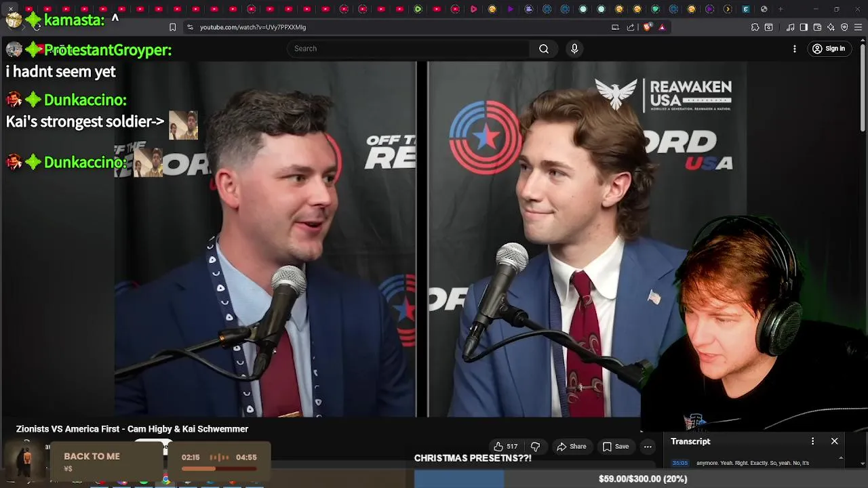Image resolution: width=868 pixels, height=488 pixels.
Task: Click chat message 'Kai's strongest soldier->'
Action: click(x=85, y=122)
